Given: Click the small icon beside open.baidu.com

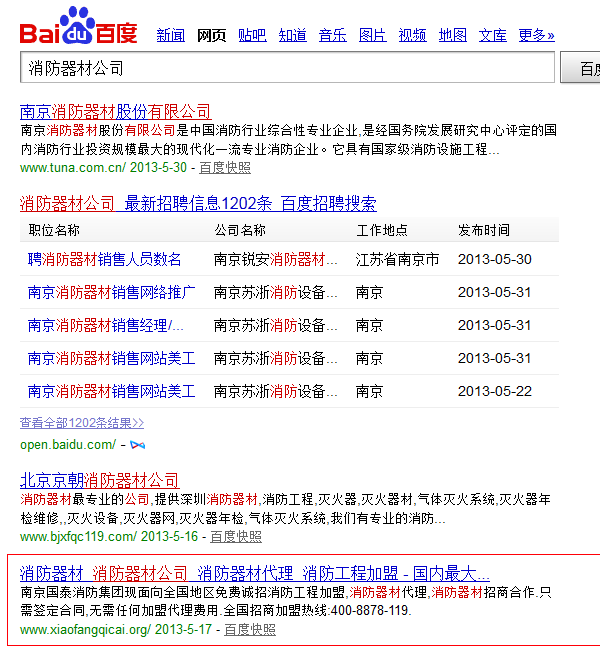Looking at the screenshot, I should tap(137, 444).
